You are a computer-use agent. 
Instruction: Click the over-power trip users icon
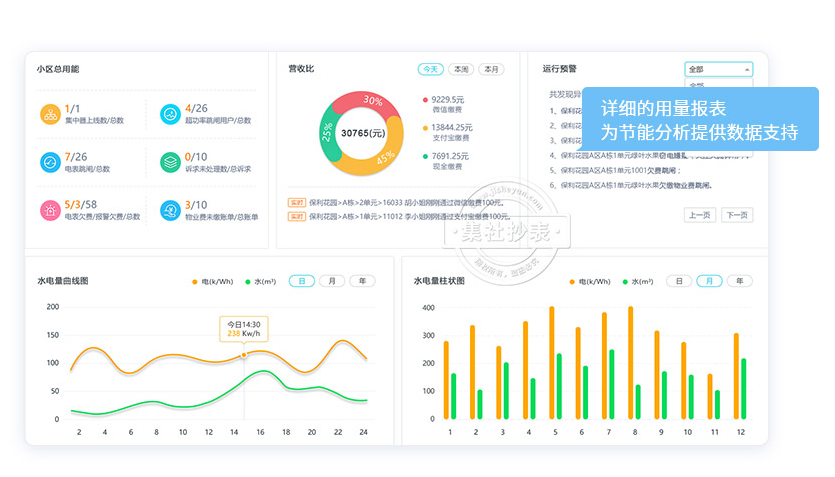pyautogui.click(x=170, y=114)
